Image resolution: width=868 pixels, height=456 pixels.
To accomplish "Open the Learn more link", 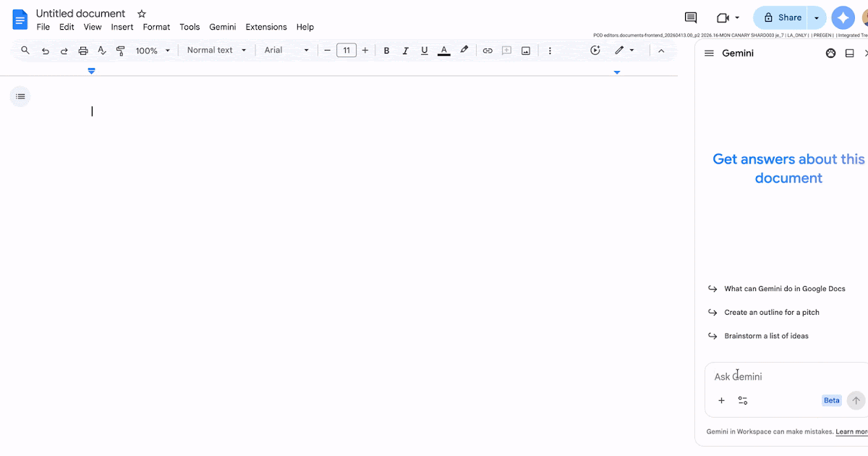I will [x=851, y=432].
